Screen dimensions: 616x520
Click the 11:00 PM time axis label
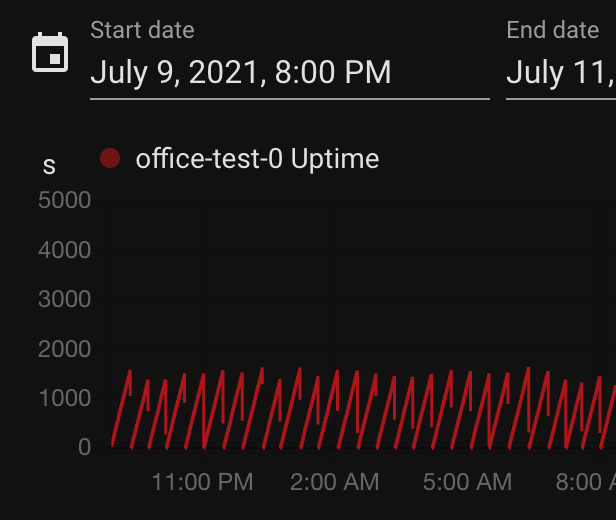202,482
